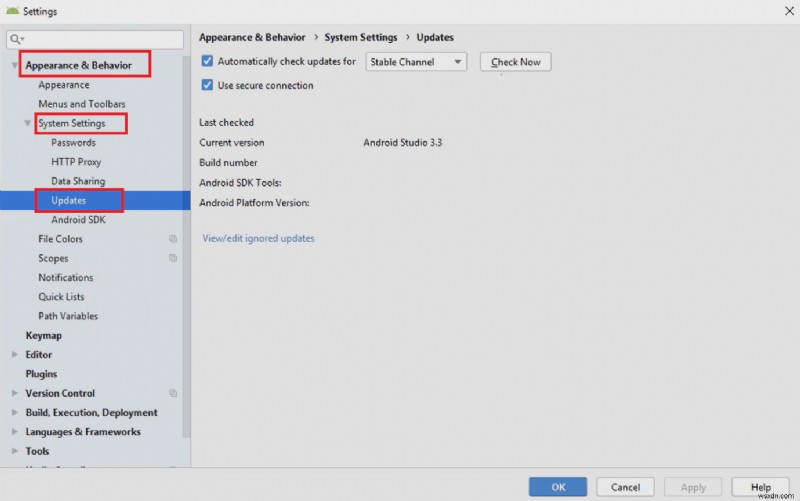Open Path Variables settings
This screenshot has height=501, width=800.
coord(68,316)
